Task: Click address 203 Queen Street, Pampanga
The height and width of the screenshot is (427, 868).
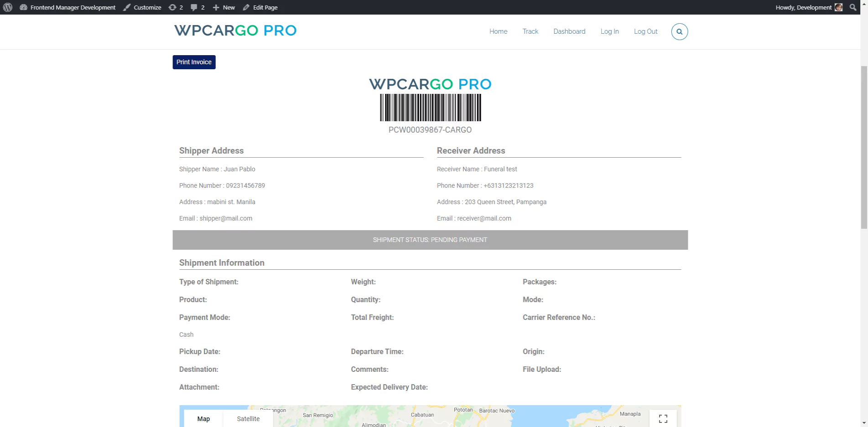Action: pyautogui.click(x=505, y=202)
